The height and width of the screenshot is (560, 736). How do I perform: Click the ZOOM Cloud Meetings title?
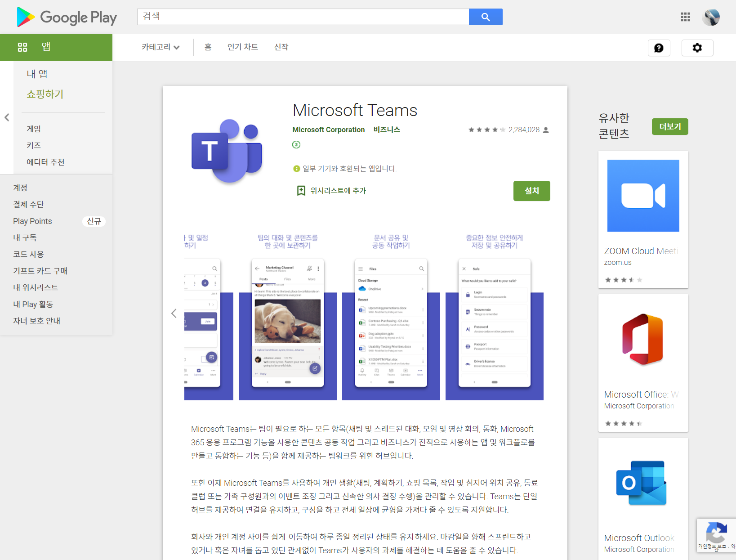click(641, 251)
